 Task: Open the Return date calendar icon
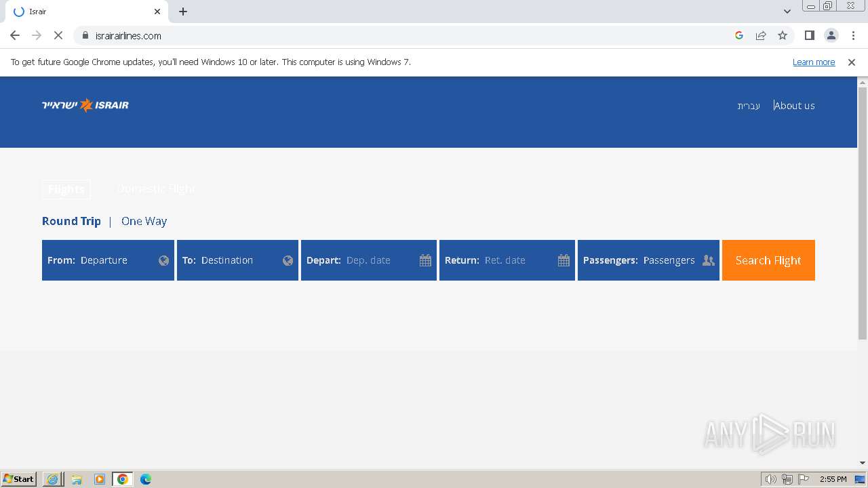tap(564, 260)
